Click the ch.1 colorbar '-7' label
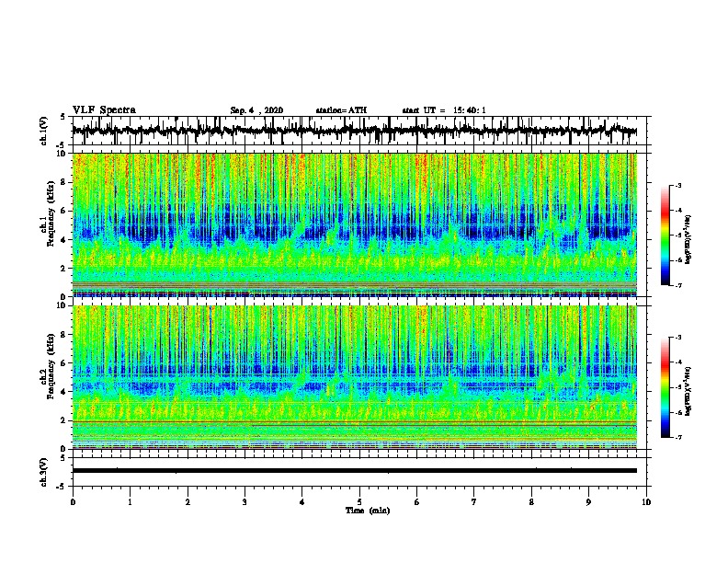Image resolution: width=728 pixels, height=563 pixels. pos(678,285)
